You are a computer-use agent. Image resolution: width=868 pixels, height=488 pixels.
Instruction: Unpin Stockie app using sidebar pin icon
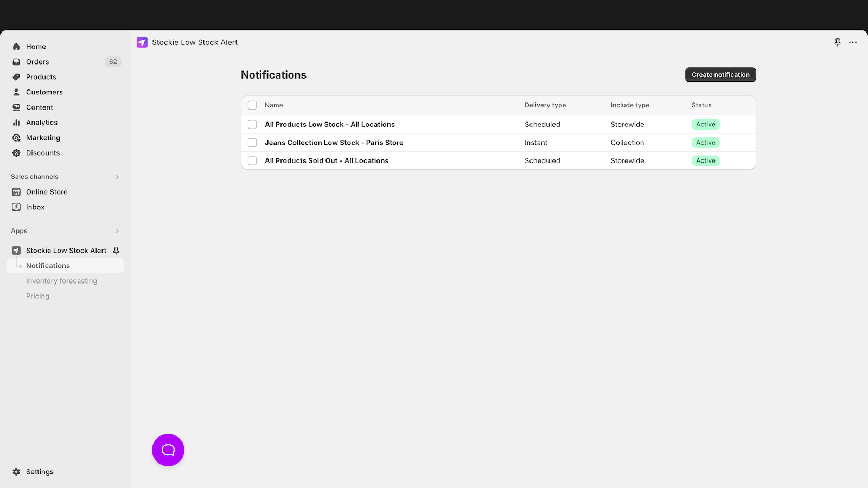click(116, 251)
